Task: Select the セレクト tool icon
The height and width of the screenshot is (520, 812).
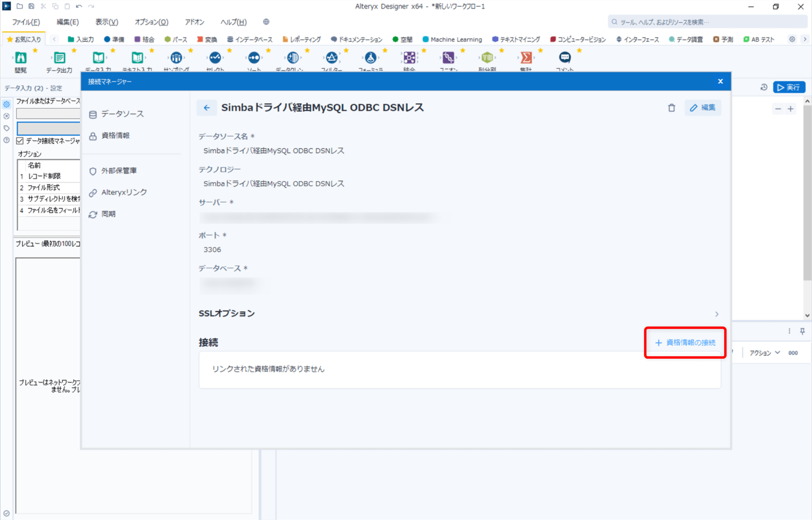Action: point(215,58)
